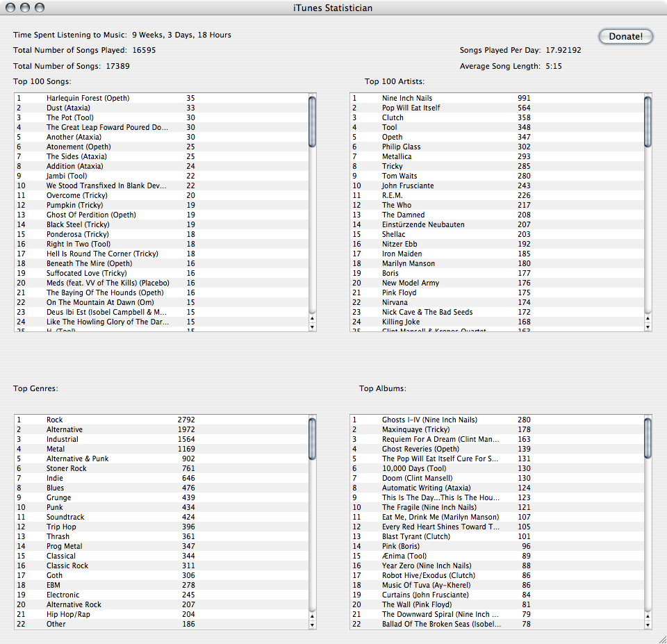The image size is (667, 644).
Task: Click the Top Genres scrollbar thumb
Action: [312, 439]
